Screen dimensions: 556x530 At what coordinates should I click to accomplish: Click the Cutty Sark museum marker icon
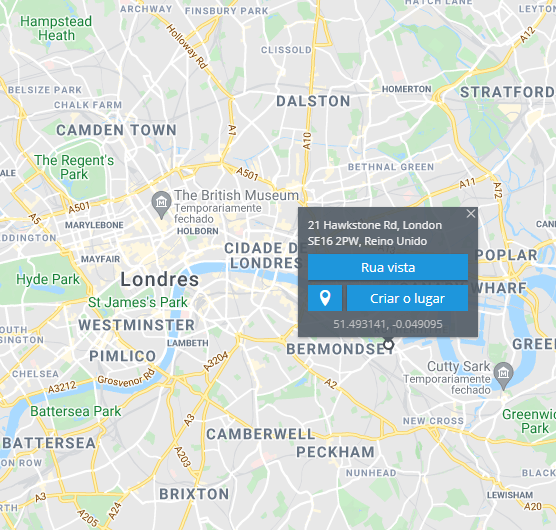point(504,375)
